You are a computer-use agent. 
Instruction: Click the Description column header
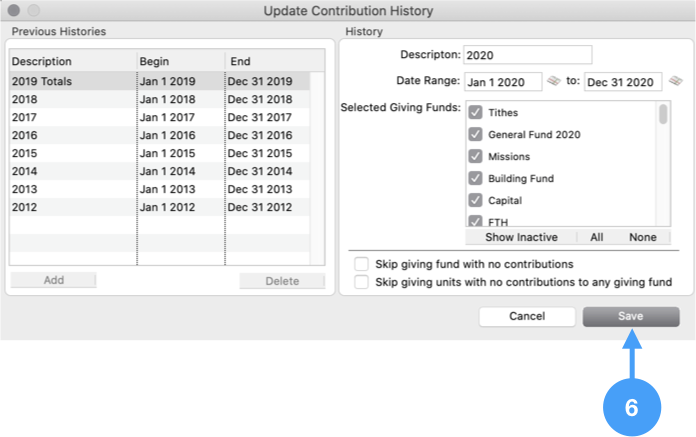coord(72,61)
